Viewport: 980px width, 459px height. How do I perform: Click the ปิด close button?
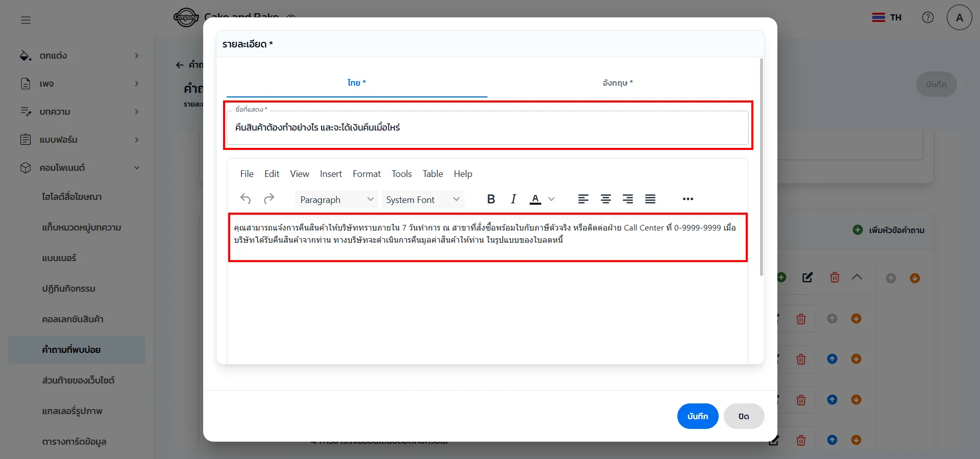pyautogui.click(x=744, y=416)
